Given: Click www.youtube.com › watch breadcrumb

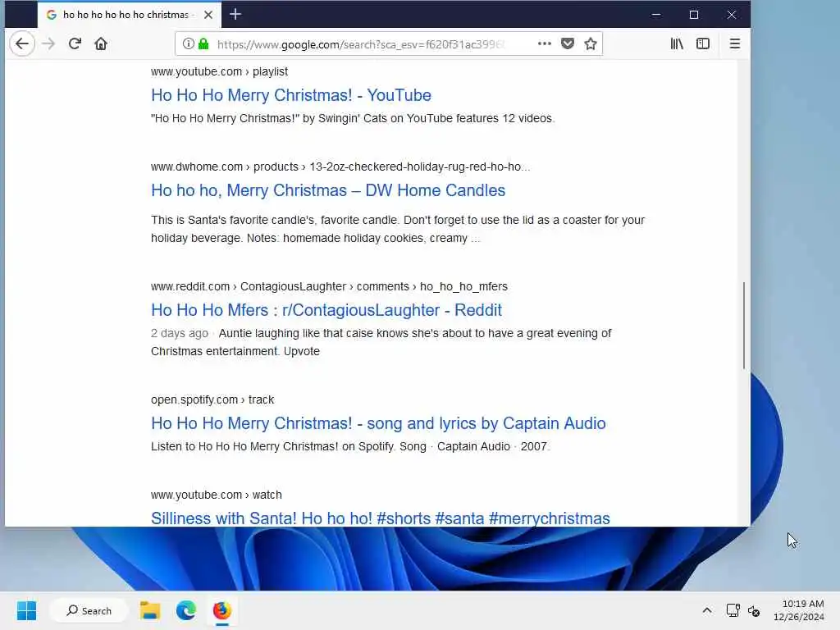Looking at the screenshot, I should click(216, 495).
